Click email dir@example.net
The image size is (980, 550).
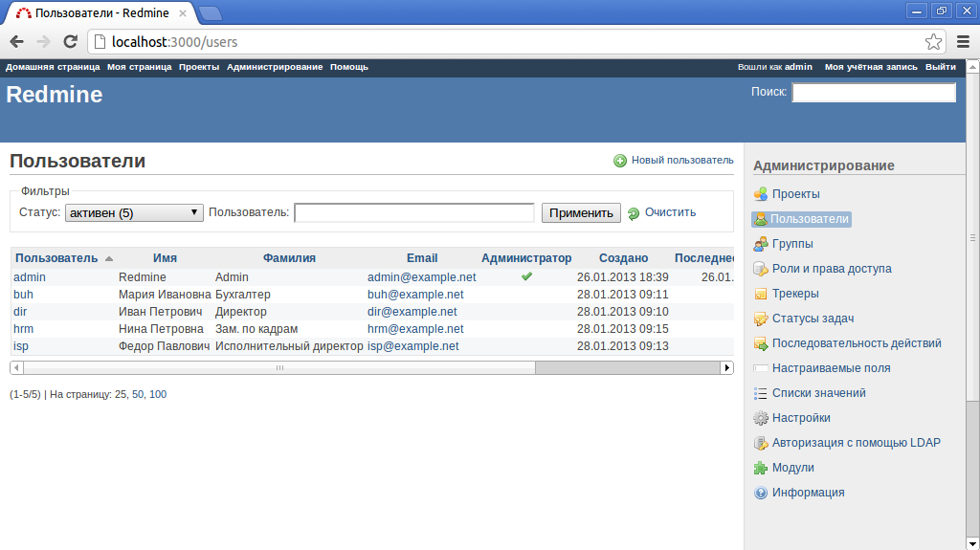tap(412, 311)
